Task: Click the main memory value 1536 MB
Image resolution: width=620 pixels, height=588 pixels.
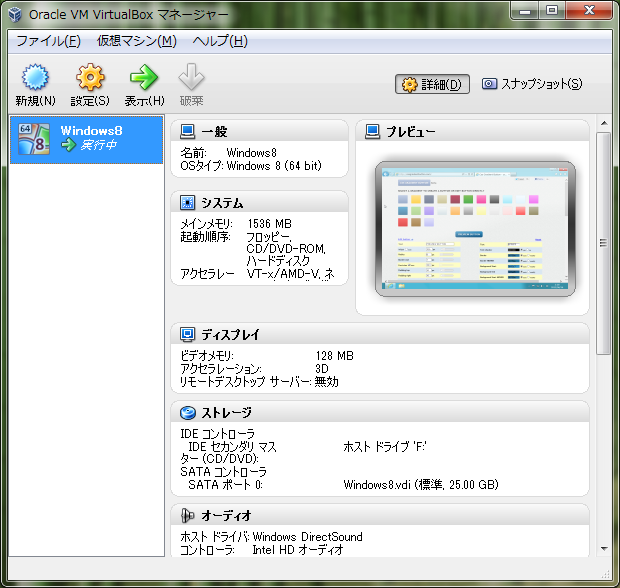Action: point(270,224)
